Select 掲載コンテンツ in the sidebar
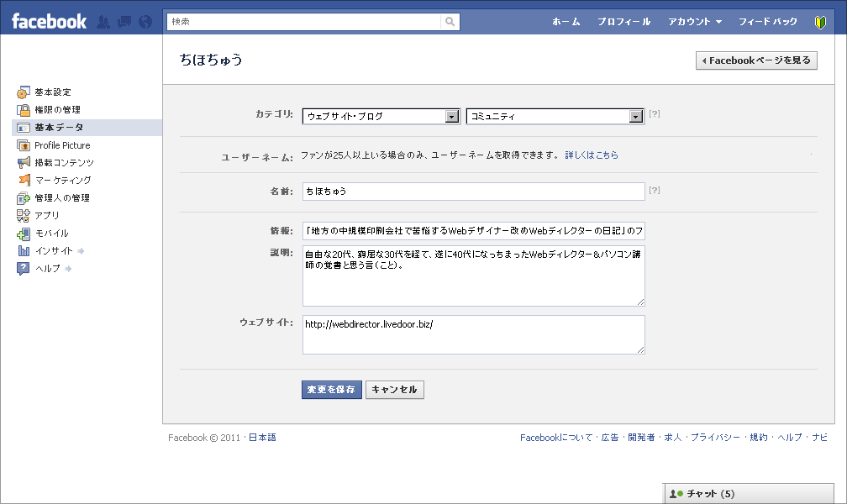 64,163
